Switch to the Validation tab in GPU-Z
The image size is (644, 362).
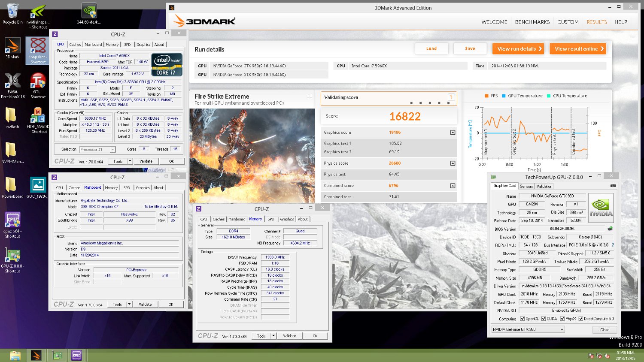pyautogui.click(x=544, y=186)
